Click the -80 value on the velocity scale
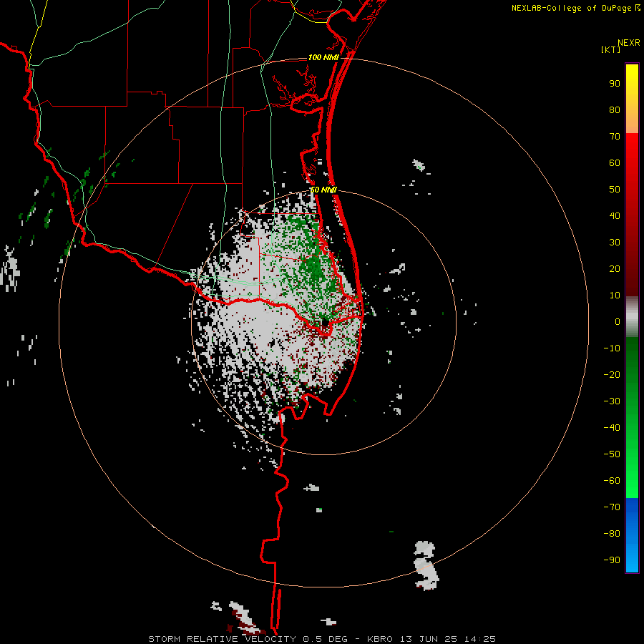644x644 pixels. tap(612, 534)
